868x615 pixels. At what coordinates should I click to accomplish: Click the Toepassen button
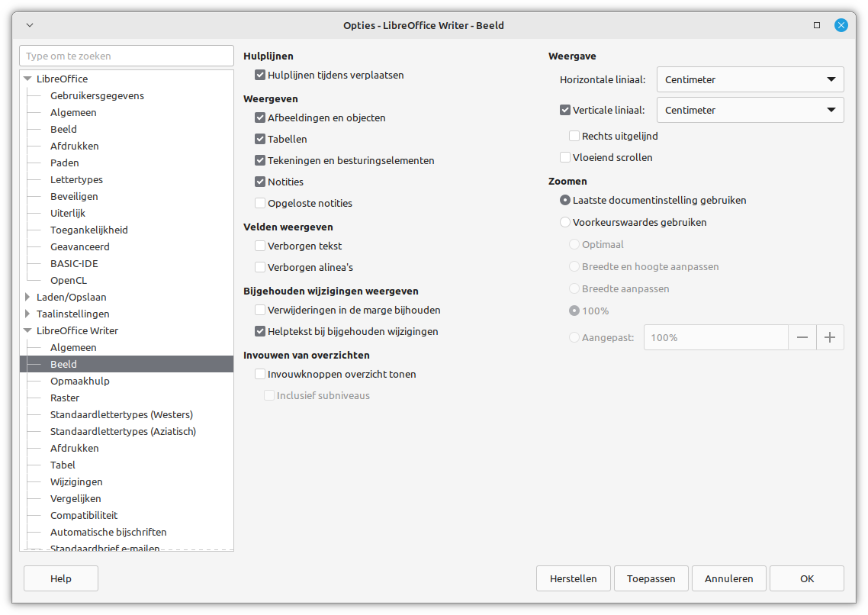[x=651, y=578]
